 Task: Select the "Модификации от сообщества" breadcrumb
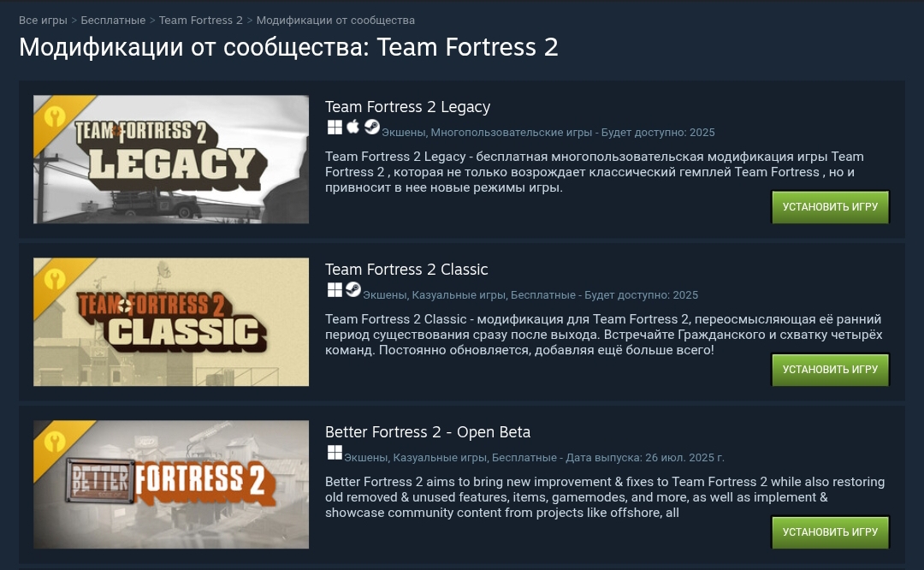(x=335, y=20)
